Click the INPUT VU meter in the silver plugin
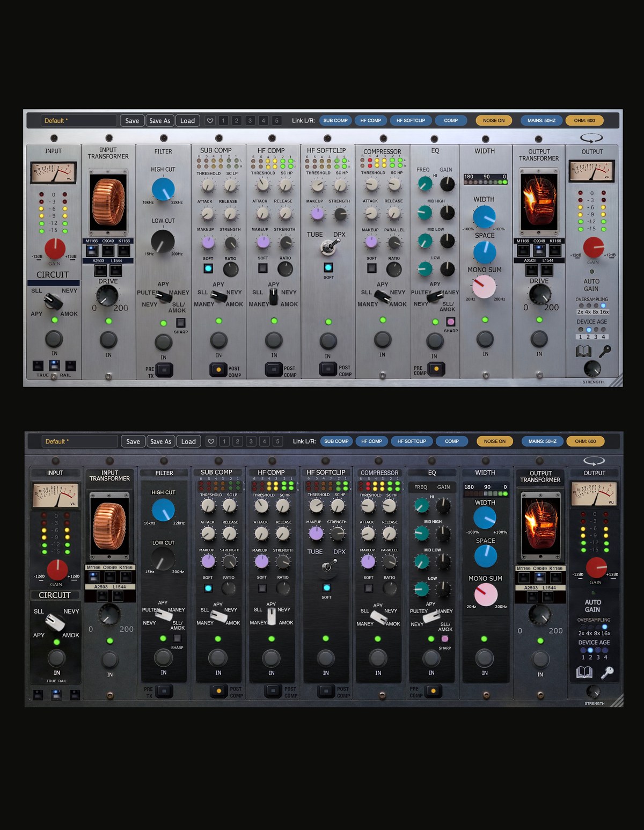Viewport: 644px width, 830px height. pyautogui.click(x=53, y=173)
